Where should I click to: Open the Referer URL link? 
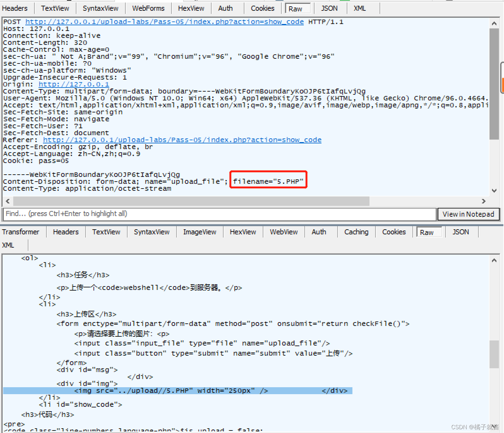click(182, 140)
